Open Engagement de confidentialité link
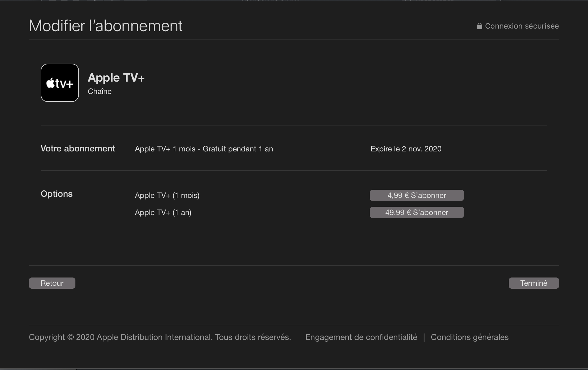Screen dimensions: 588x370 tap(361, 337)
